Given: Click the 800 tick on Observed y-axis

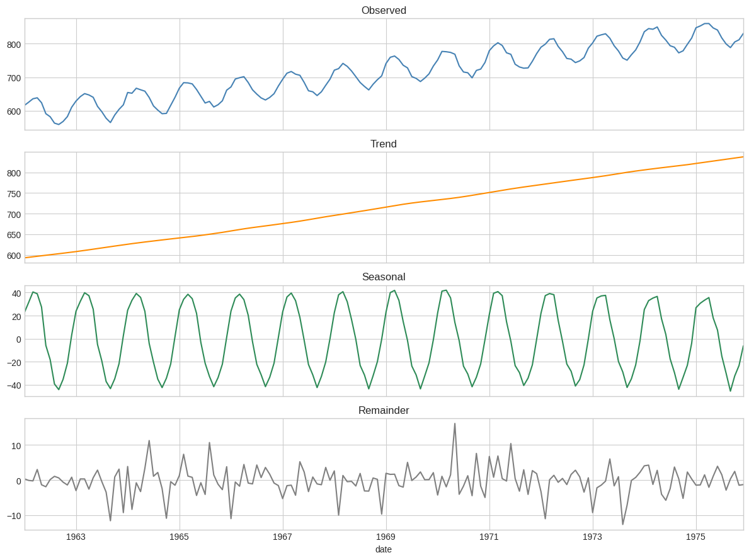Looking at the screenshot, I should 14,45.
